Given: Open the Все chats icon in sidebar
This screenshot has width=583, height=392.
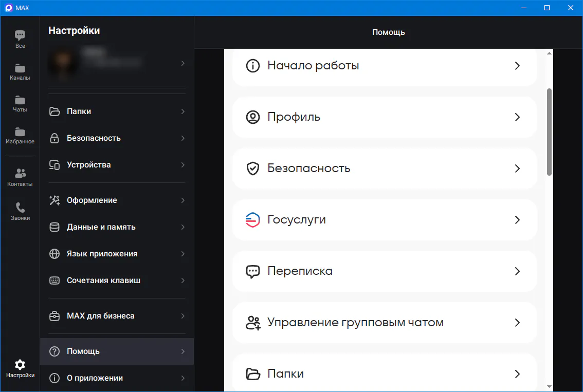Looking at the screenshot, I should click(20, 35).
